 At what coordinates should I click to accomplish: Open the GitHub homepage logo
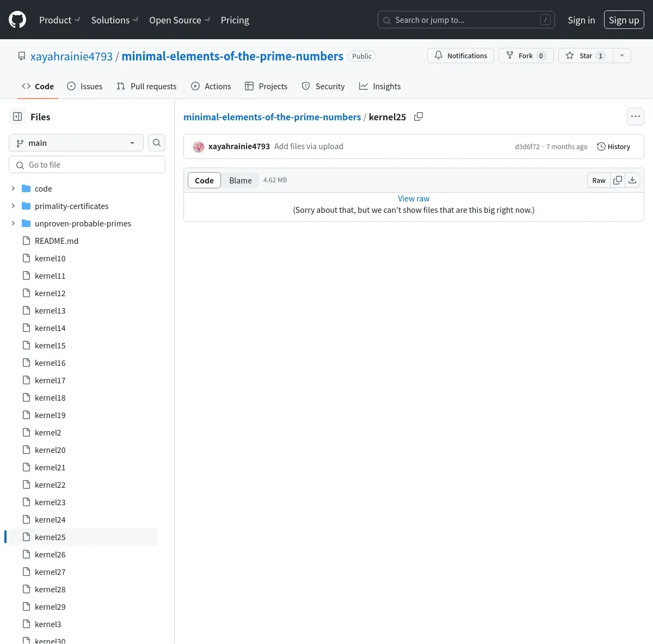click(17, 20)
